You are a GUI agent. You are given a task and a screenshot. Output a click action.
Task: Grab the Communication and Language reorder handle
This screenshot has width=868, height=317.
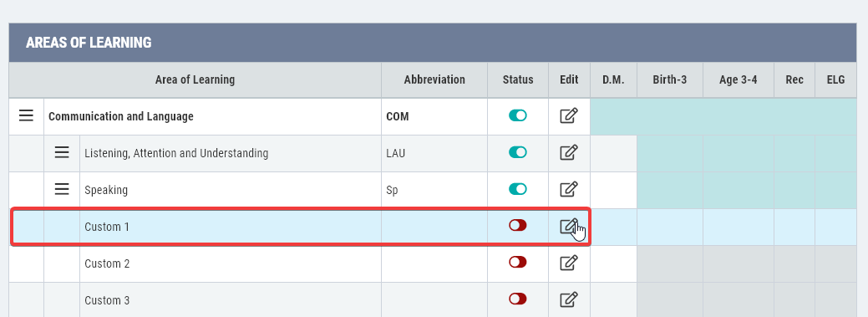(26, 115)
